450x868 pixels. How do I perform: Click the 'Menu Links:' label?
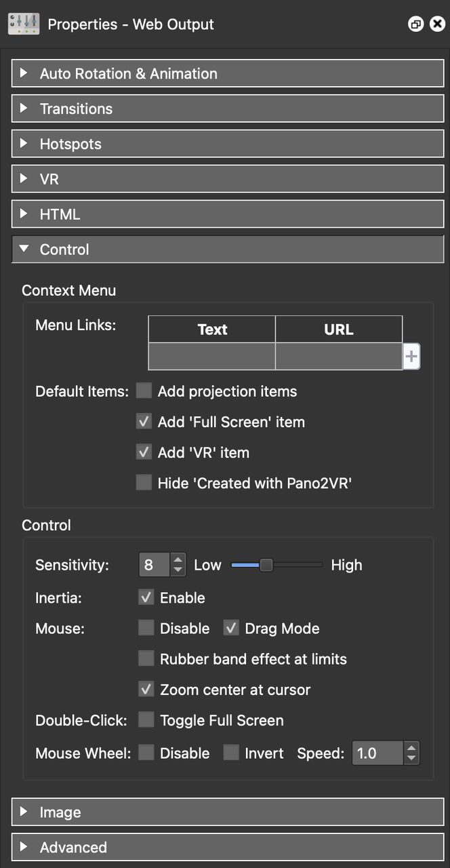tap(76, 325)
